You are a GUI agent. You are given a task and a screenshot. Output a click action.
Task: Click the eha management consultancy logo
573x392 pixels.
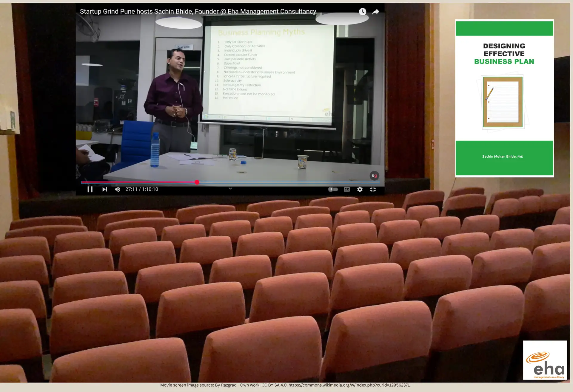[x=545, y=360]
